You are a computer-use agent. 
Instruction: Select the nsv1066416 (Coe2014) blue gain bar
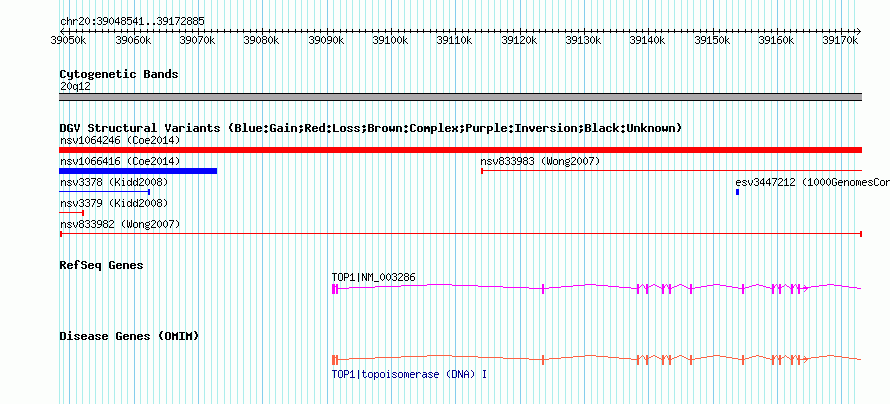(x=138, y=171)
